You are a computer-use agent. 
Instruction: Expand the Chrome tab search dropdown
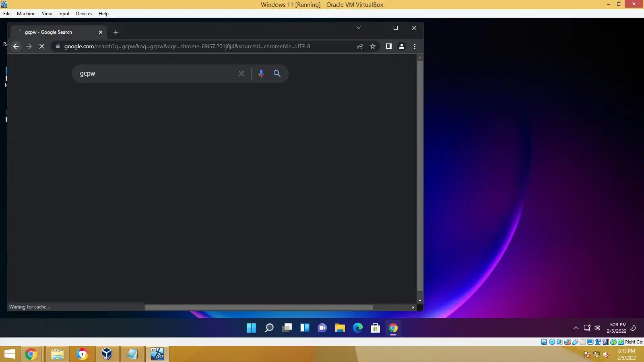(x=359, y=28)
